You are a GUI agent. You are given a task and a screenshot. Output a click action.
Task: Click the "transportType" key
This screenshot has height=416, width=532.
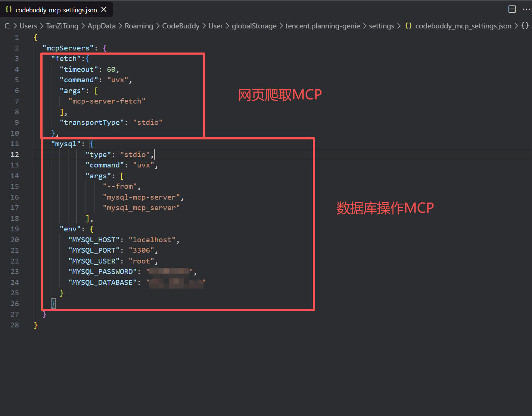click(x=92, y=122)
